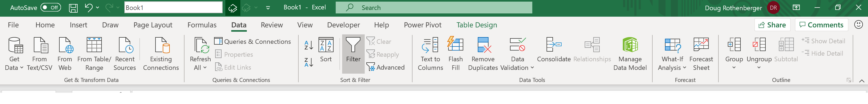Switch to the Formulas tab
Screen dimensions: 868x104
(202, 25)
